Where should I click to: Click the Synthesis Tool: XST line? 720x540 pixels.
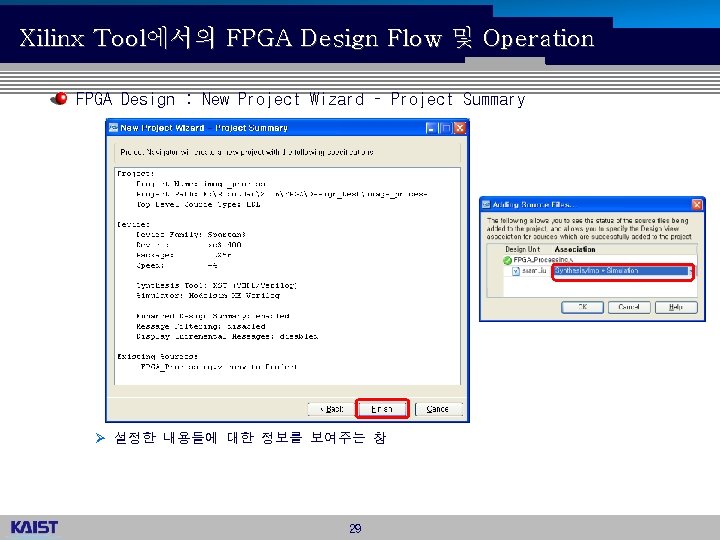point(216,286)
